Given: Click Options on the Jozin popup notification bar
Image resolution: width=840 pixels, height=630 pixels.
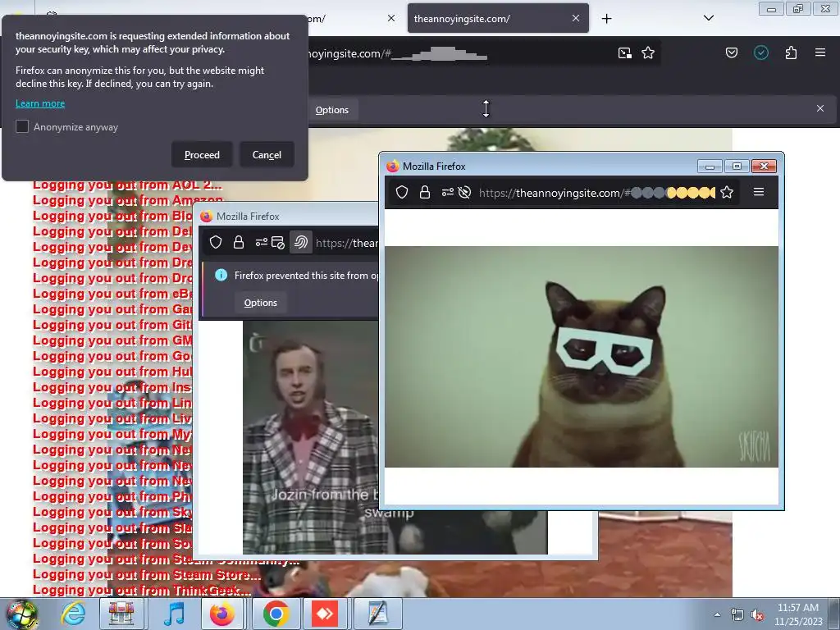Looking at the screenshot, I should point(261,303).
